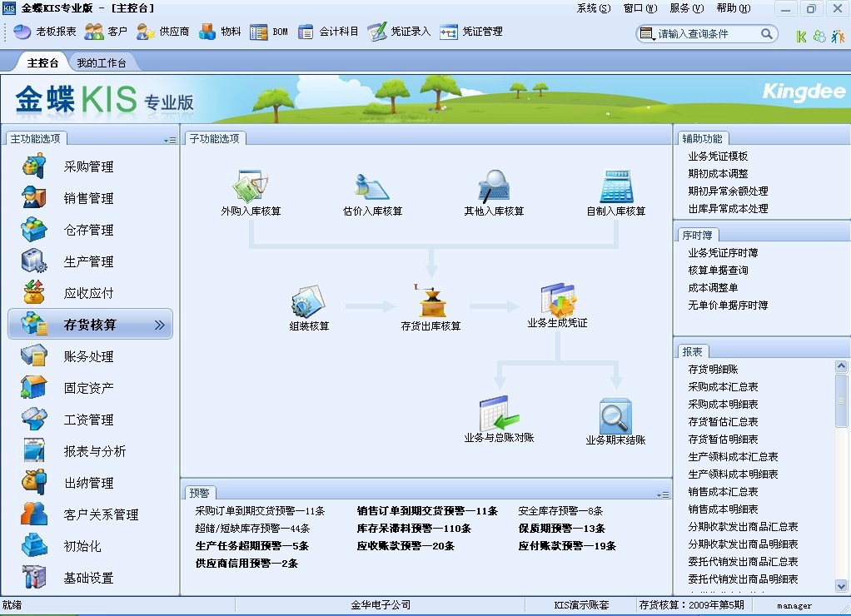Open 业务生成凭证 function icon

tap(558, 300)
